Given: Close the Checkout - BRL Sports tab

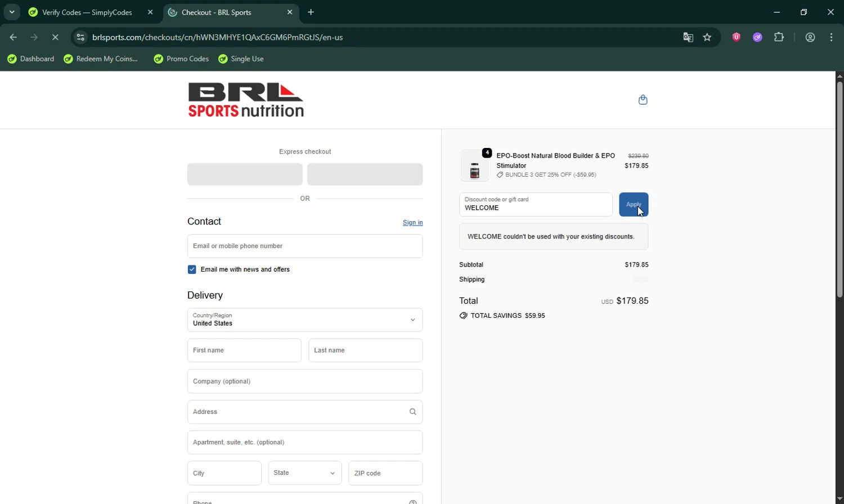Looking at the screenshot, I should [290, 12].
